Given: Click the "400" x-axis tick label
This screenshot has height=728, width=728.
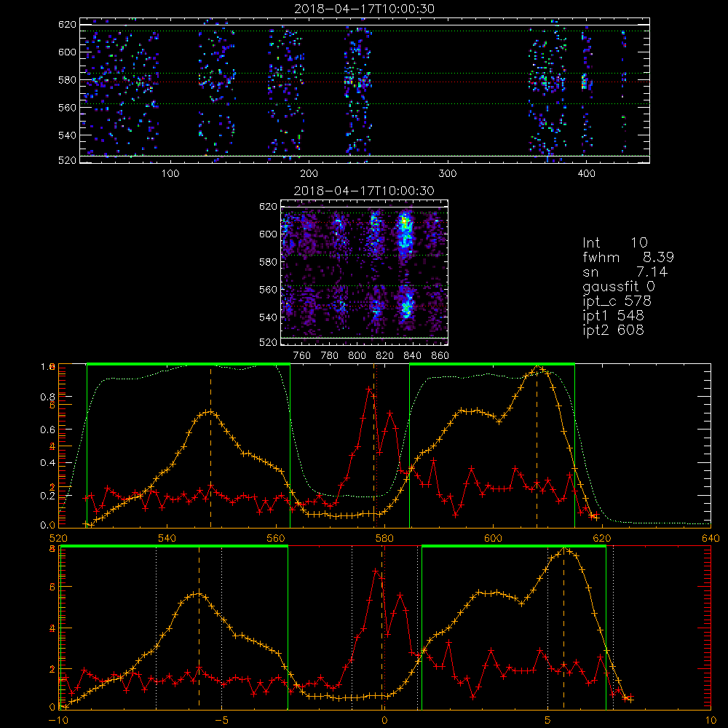Looking at the screenshot, I should (x=586, y=174).
